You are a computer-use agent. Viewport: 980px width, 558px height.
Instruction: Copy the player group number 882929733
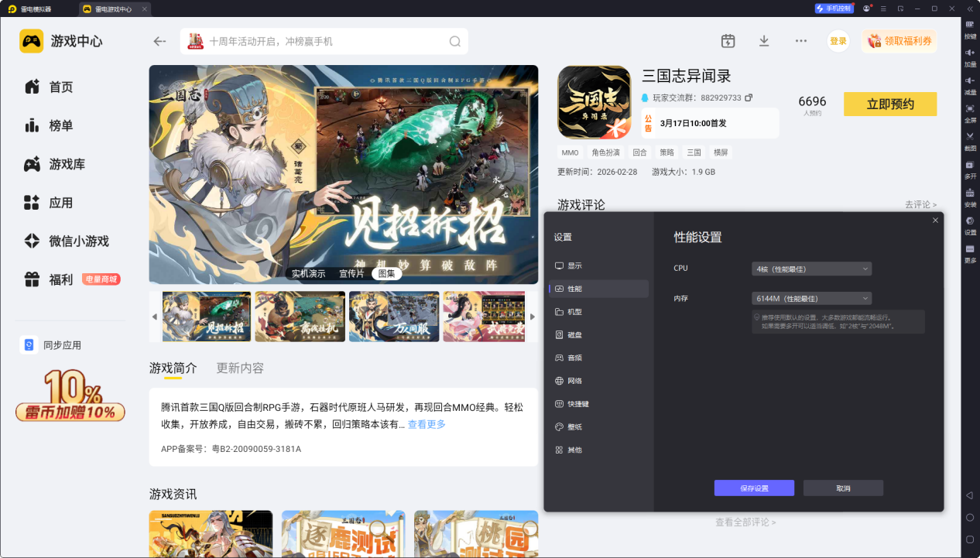749,98
